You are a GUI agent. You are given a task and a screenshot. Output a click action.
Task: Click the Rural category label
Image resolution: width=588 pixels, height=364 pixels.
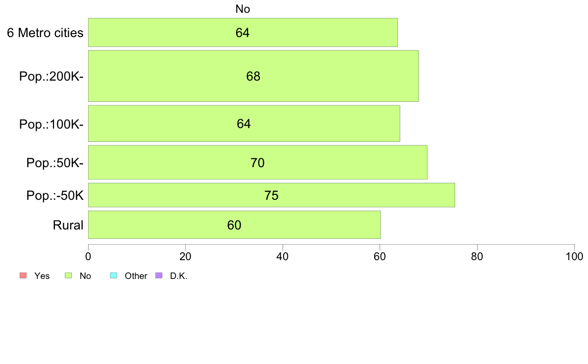pyautogui.click(x=68, y=226)
